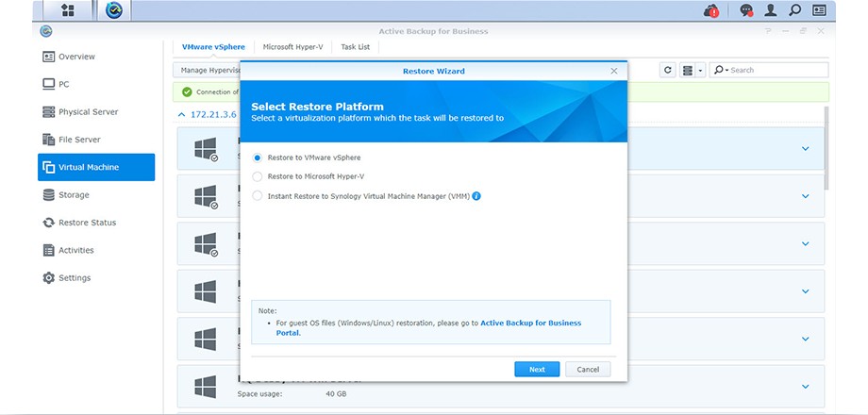Open File Server in the sidebar
868x415 pixels.
coord(96,140)
